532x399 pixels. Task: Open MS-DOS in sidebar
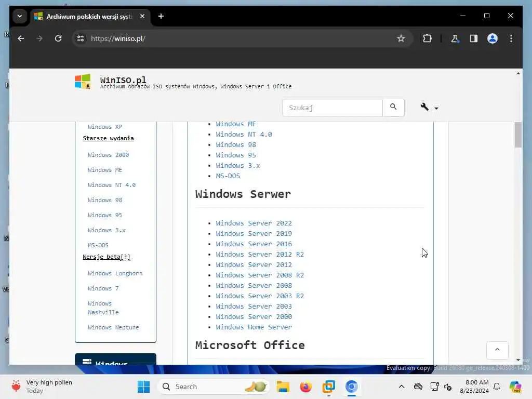tap(98, 245)
